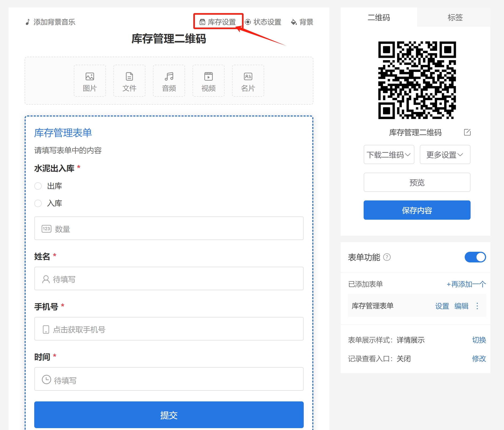The width and height of the screenshot is (504, 430).
Task: Open 库存设置 inventory settings
Action: [x=218, y=22]
